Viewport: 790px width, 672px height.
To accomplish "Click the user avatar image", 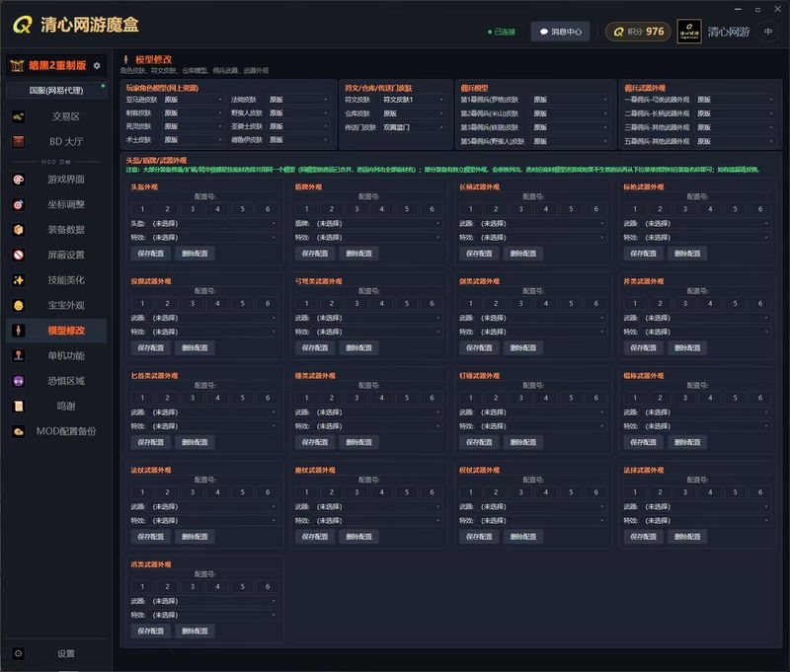I will coord(689,32).
